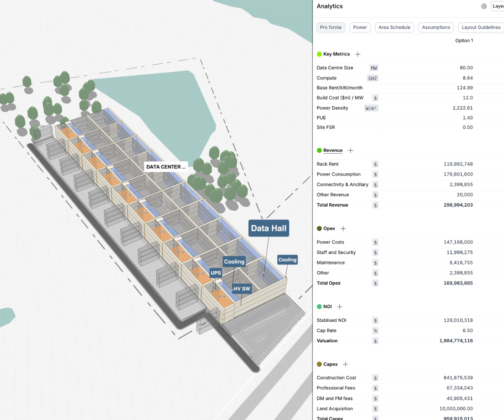This screenshot has height=420, width=504.
Task: Switch to the Pro forma tab
Action: [x=331, y=27]
